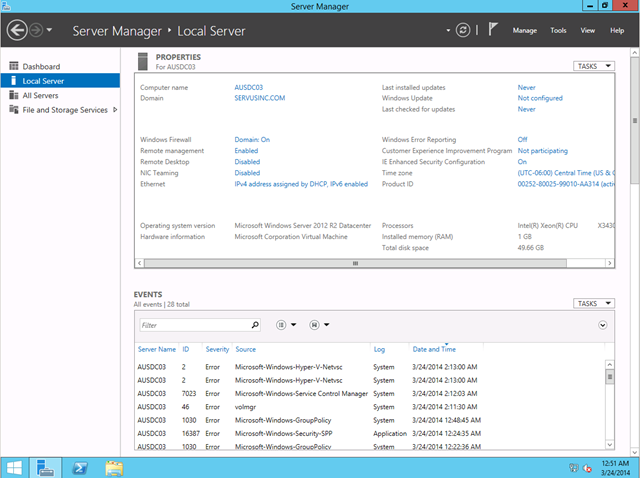Sort events by Date and Time column

tap(434, 349)
